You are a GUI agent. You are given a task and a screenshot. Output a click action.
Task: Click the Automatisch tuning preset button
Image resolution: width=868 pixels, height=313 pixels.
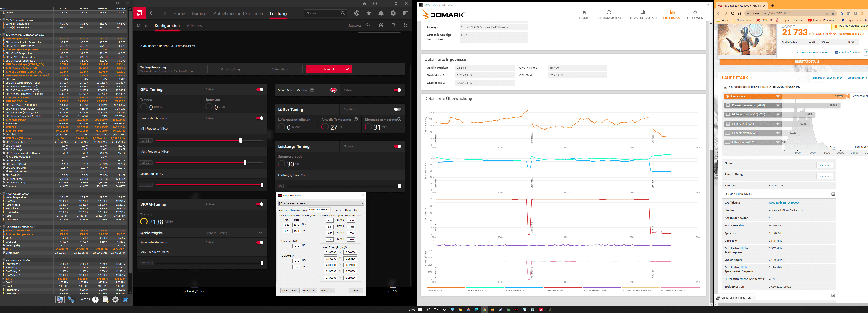(x=279, y=69)
